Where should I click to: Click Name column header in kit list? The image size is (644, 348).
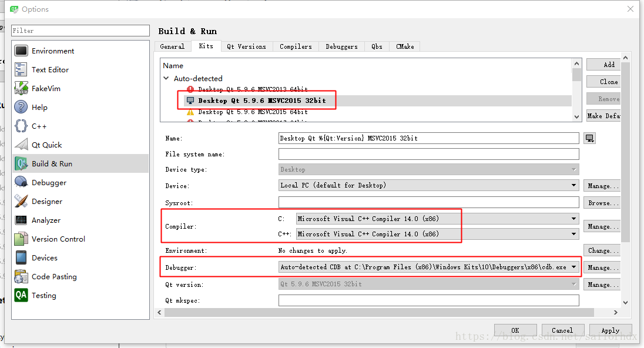pyautogui.click(x=173, y=66)
